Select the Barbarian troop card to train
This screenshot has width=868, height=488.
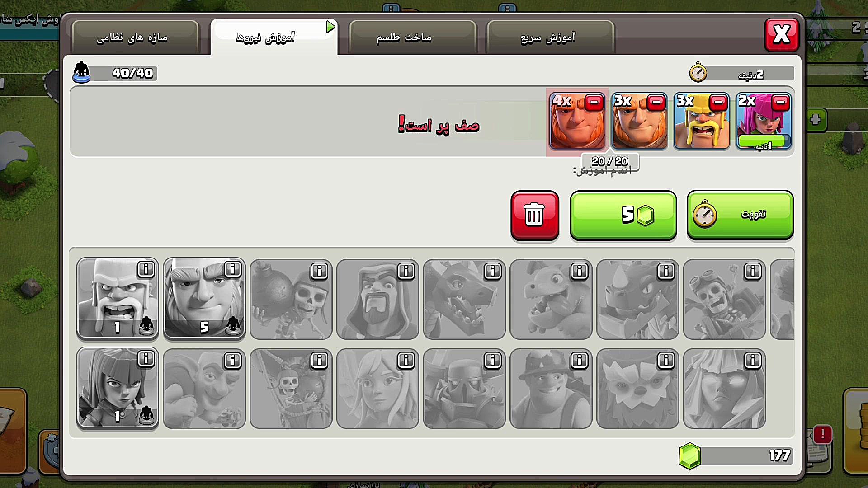click(118, 299)
